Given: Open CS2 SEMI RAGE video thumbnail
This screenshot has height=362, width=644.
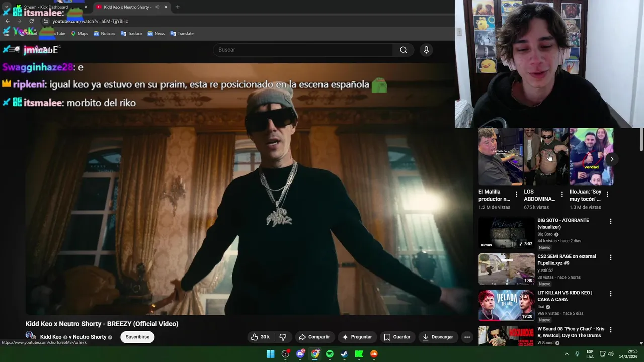Looking at the screenshot, I should (506, 269).
